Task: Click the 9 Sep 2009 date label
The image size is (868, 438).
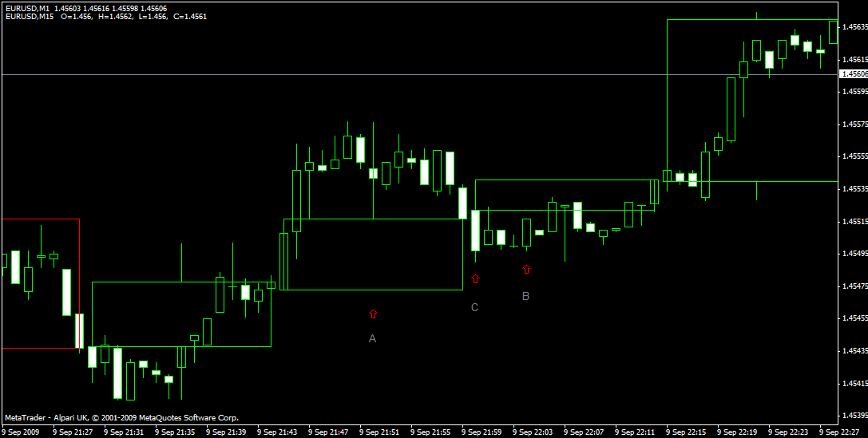Action: click(19, 432)
